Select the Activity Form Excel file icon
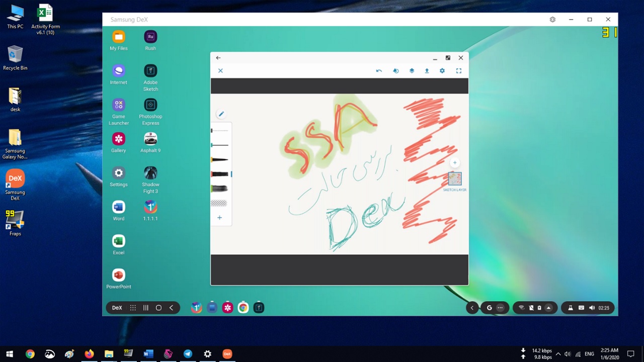644x362 pixels. click(x=45, y=20)
